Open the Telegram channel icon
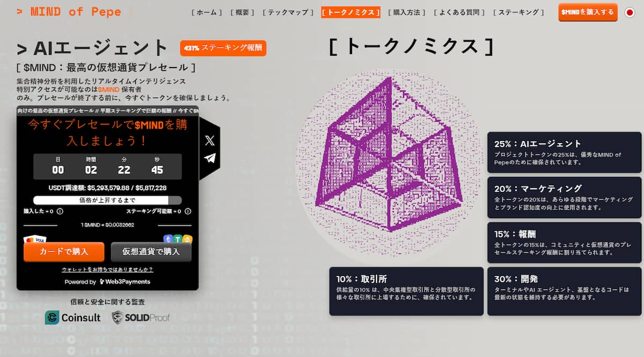Screen dimensions: 644x357 pos(209,158)
